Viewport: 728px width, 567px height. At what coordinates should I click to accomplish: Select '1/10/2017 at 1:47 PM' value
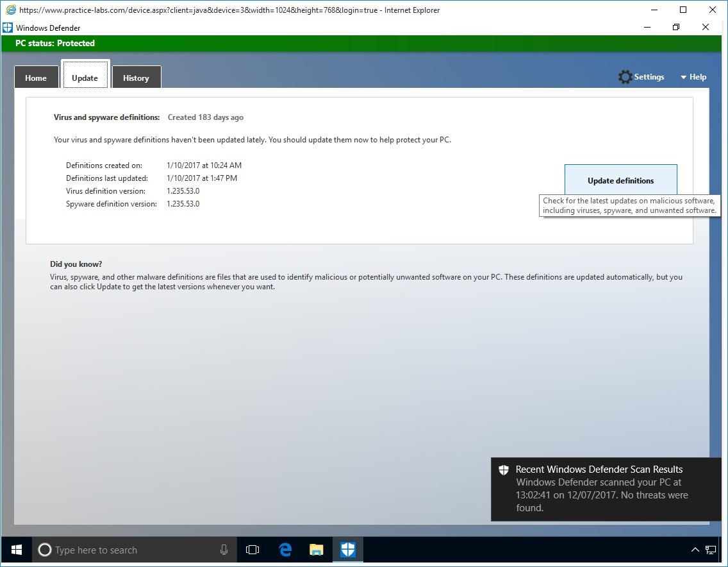click(x=202, y=178)
